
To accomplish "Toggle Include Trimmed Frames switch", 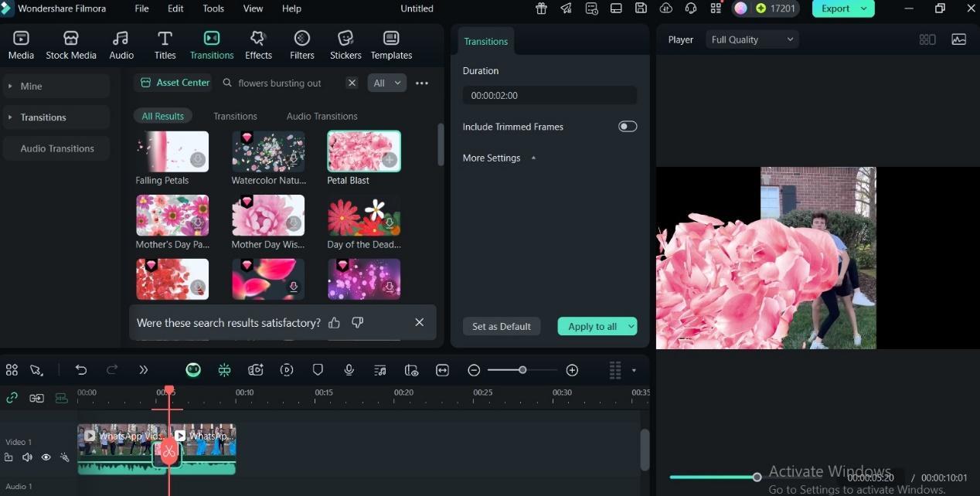I will coord(628,127).
